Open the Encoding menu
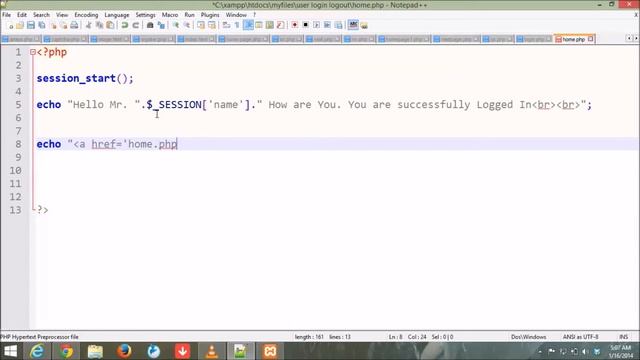Image resolution: width=640 pixels, height=360 pixels. (x=86, y=15)
